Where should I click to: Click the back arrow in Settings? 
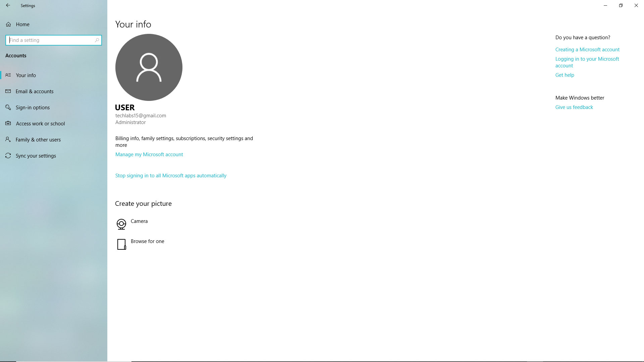pos(8,5)
